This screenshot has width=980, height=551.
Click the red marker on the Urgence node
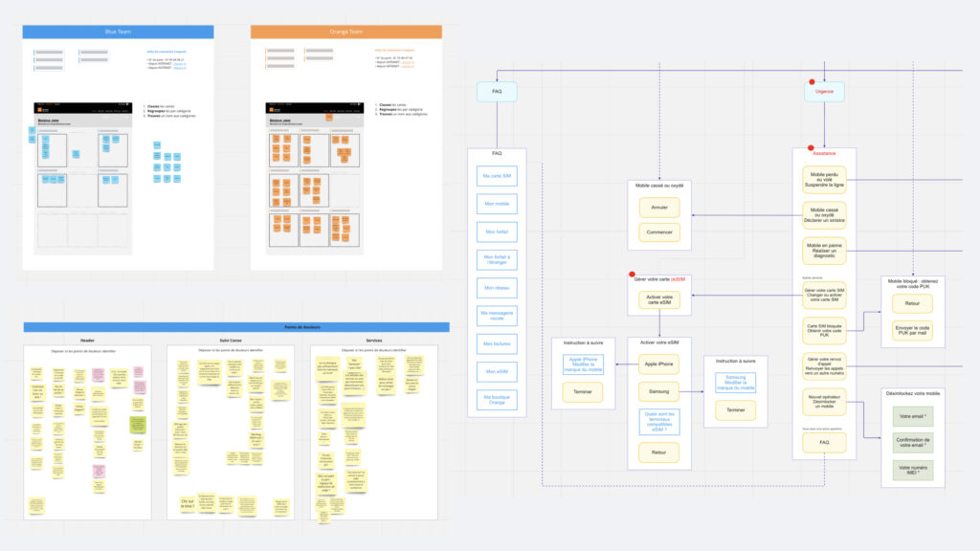pyautogui.click(x=813, y=82)
